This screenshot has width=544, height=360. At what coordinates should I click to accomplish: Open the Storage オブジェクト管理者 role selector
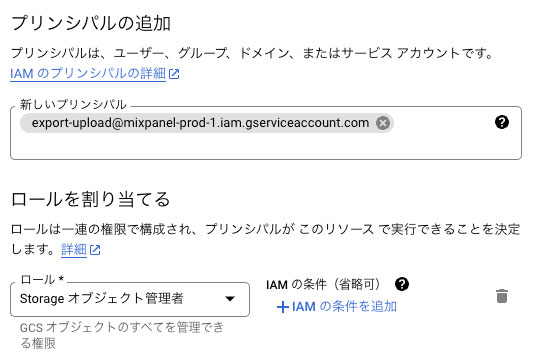pos(130,299)
